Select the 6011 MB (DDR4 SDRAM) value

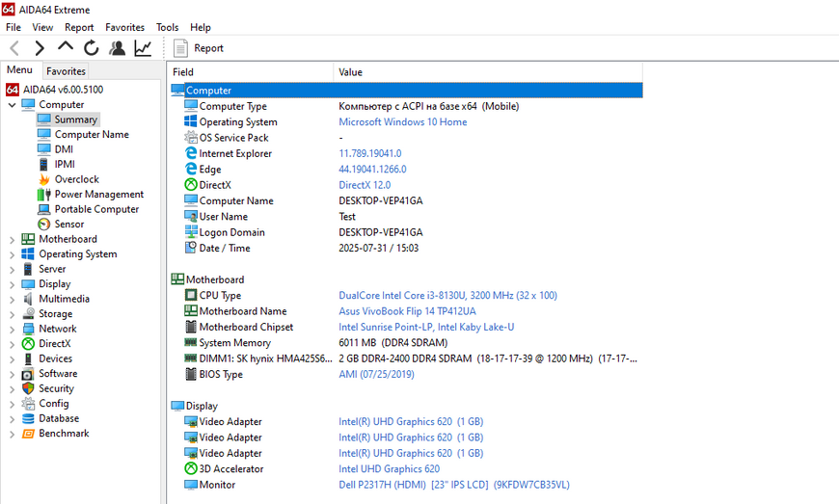[x=393, y=343]
